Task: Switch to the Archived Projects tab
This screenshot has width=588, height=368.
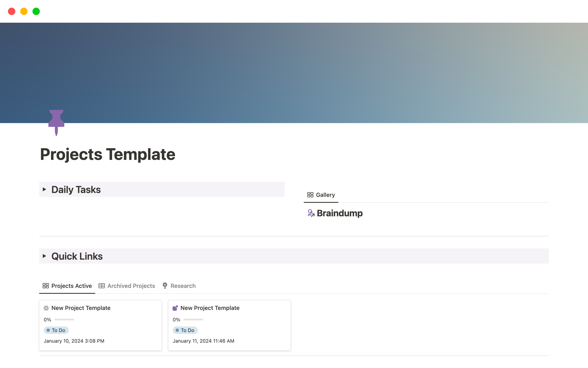Action: [131, 286]
